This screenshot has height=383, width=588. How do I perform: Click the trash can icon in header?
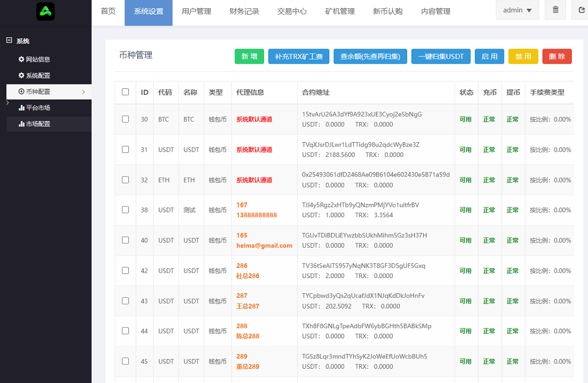pos(555,10)
